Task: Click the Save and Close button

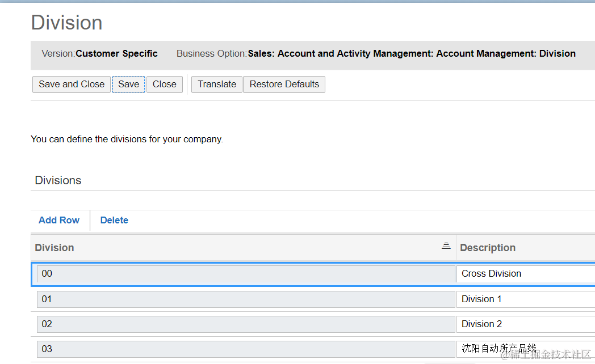Action: [x=72, y=84]
